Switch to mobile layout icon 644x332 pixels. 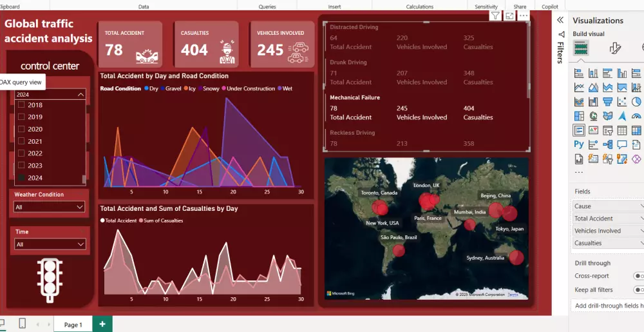(22, 324)
